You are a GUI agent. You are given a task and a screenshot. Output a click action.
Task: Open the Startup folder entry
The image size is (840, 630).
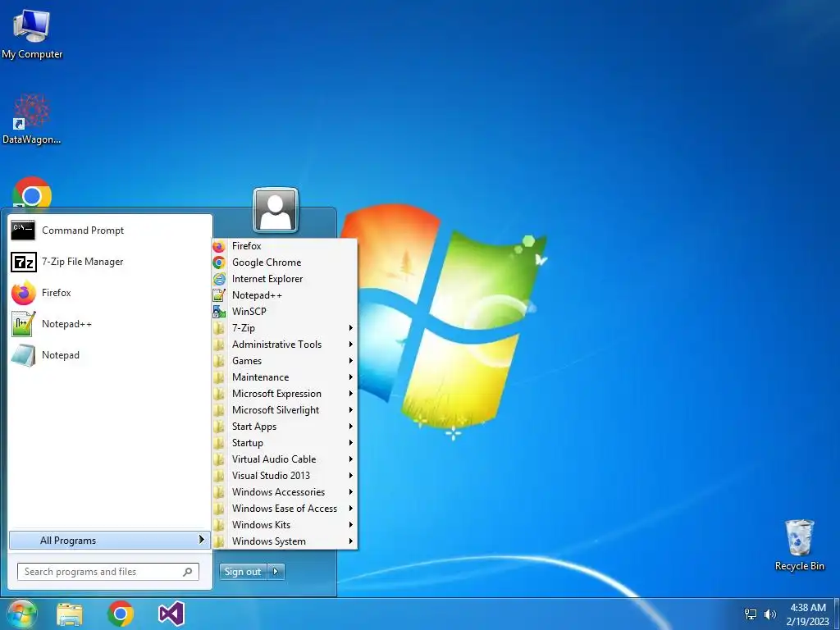(x=285, y=443)
